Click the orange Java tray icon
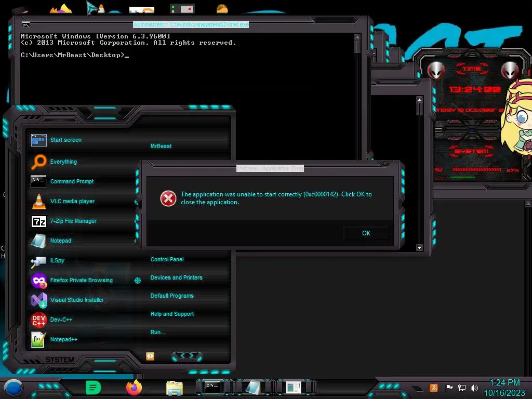The width and height of the screenshot is (532, 399). [x=433, y=388]
